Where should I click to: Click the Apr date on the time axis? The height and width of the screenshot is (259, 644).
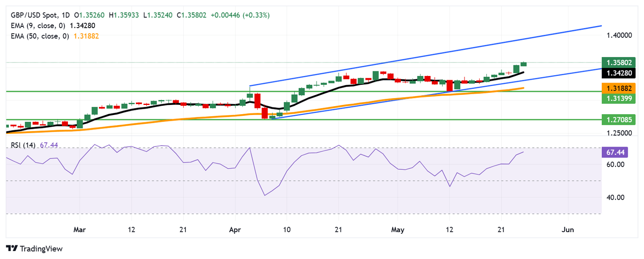(235, 230)
